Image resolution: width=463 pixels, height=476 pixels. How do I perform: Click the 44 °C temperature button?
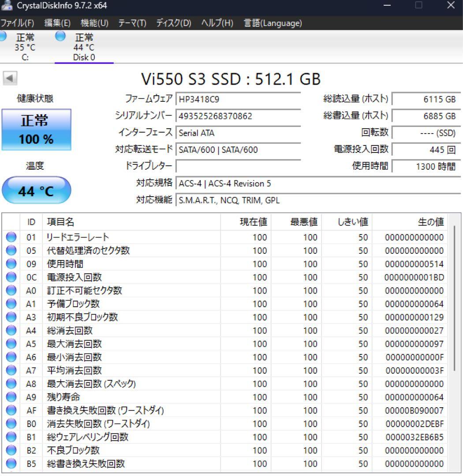coord(37,190)
